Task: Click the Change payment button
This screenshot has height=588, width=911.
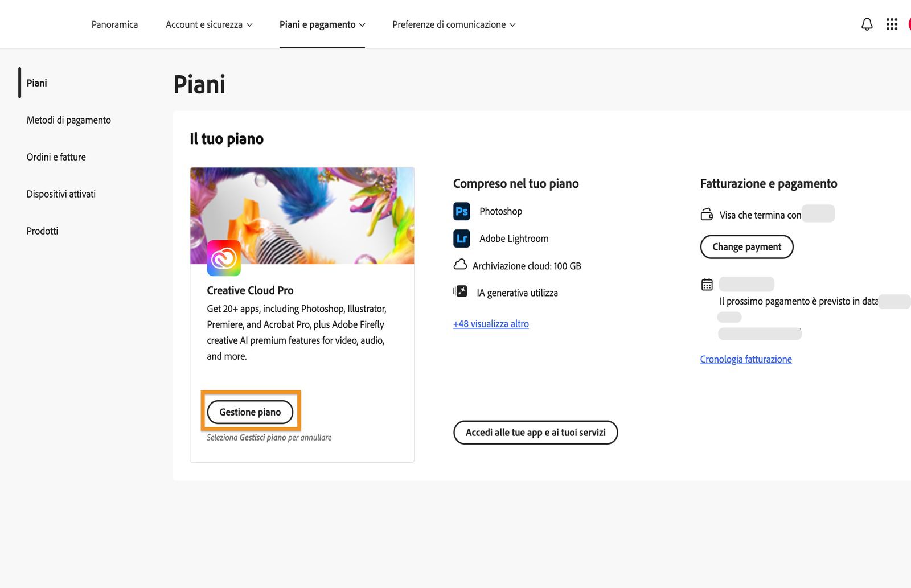Action: 746,247
